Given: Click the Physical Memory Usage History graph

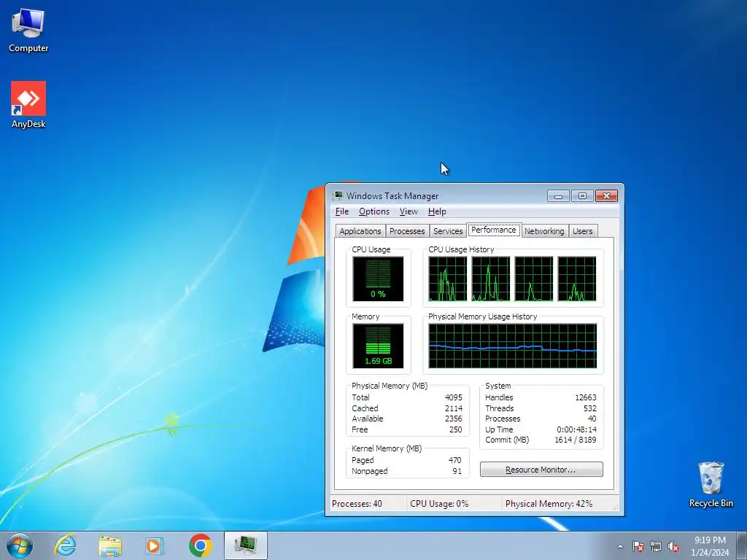Looking at the screenshot, I should coord(513,346).
